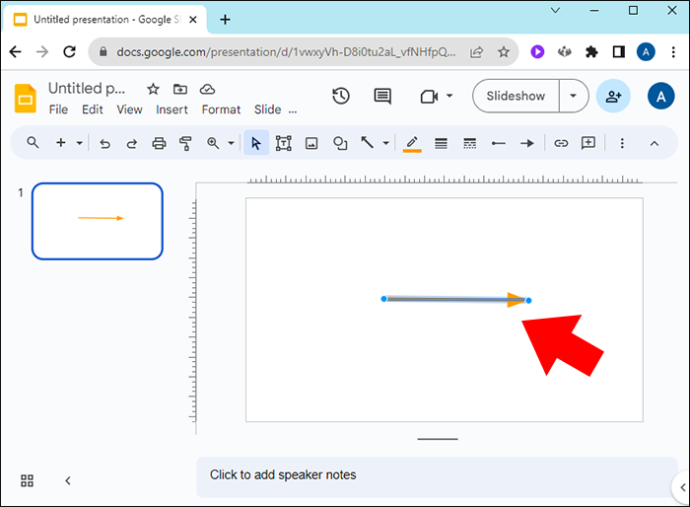
Task: Check the cloud document status
Action: 207,89
